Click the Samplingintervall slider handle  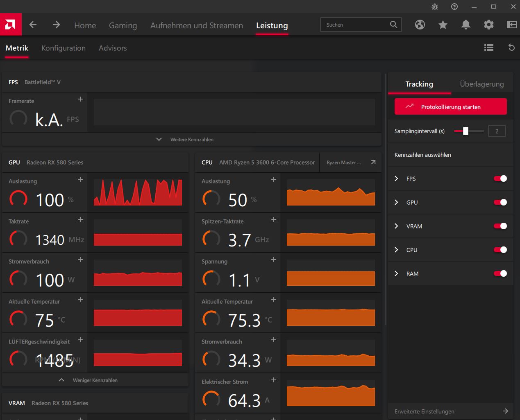click(x=466, y=131)
